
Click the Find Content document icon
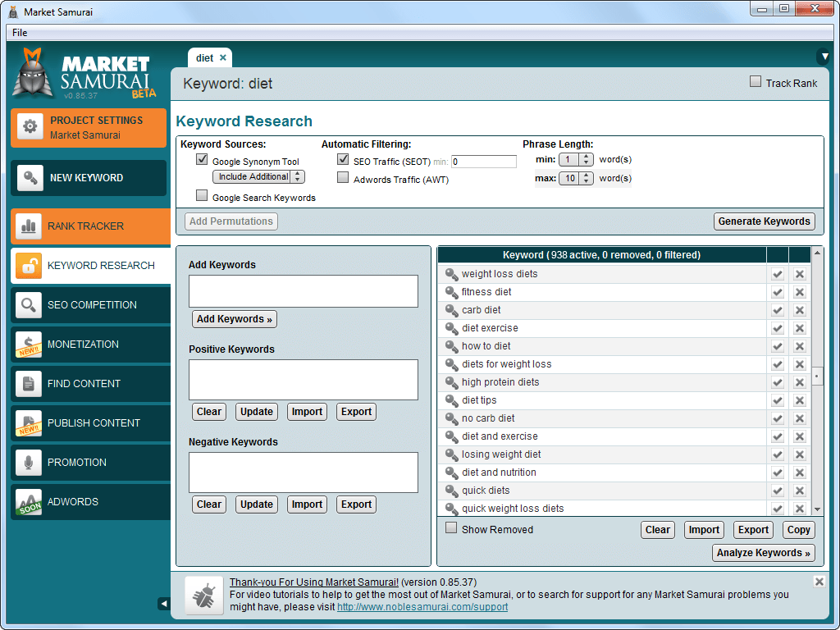click(x=30, y=384)
